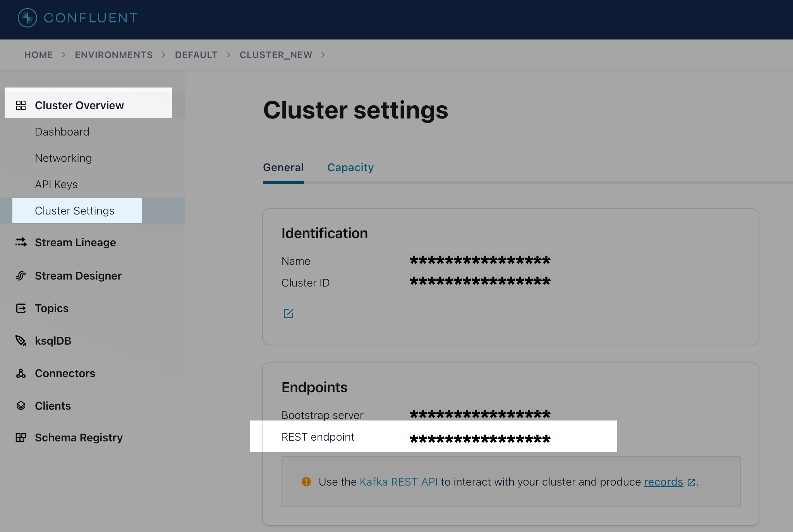Click the Schema Registry icon

(x=21, y=438)
